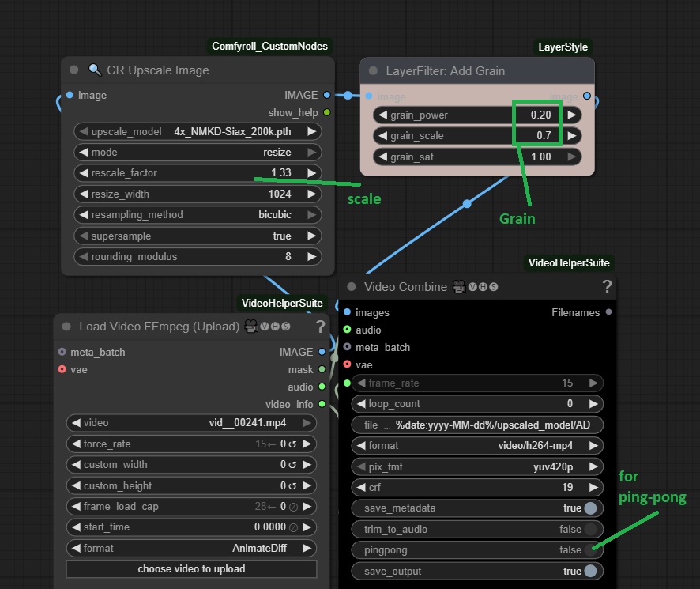700x589 pixels.
Task: Turn off the save_output toggle
Action: (x=590, y=571)
